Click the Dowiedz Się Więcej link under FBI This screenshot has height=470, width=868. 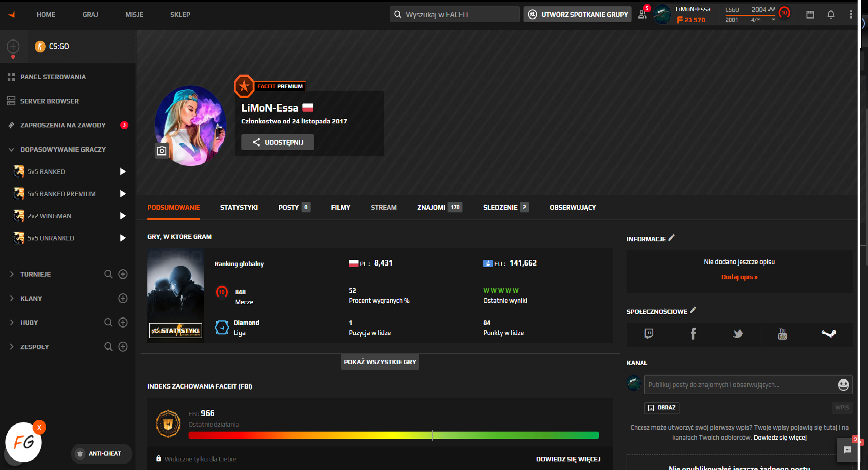click(x=568, y=459)
